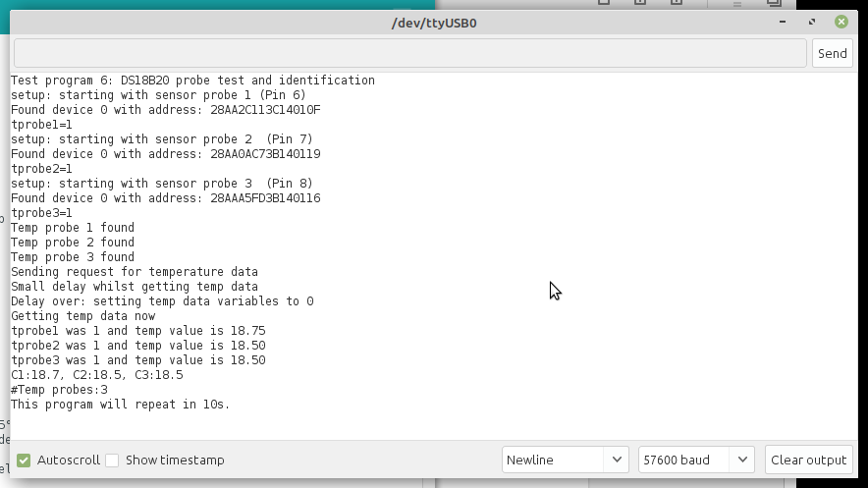Viewport: 868px width, 488px height.
Task: Click the Send button
Action: 832,53
